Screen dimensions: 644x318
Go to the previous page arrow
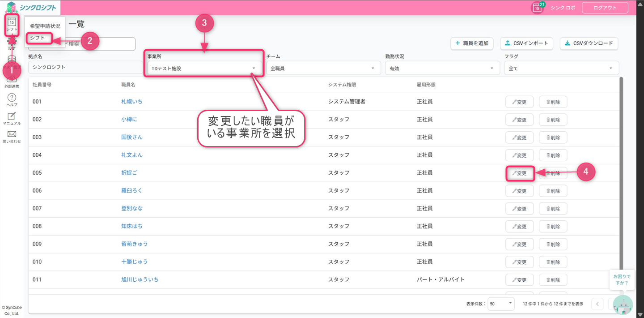[x=597, y=304]
